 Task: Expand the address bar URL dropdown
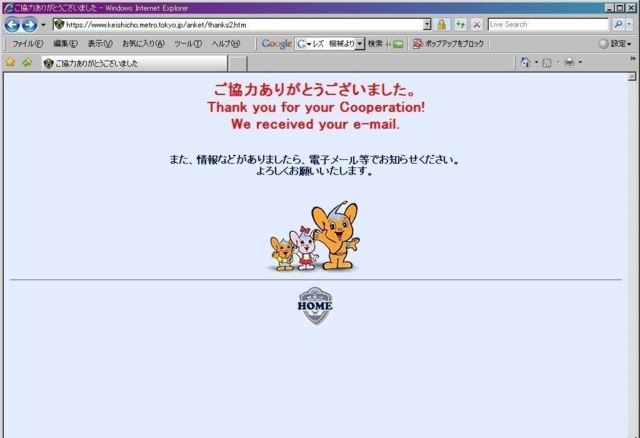coord(428,24)
